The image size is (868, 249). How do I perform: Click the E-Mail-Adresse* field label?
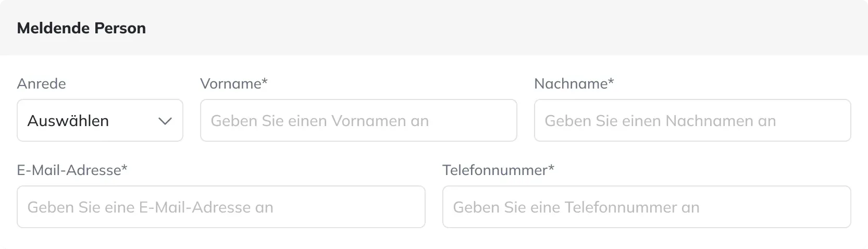point(72,170)
